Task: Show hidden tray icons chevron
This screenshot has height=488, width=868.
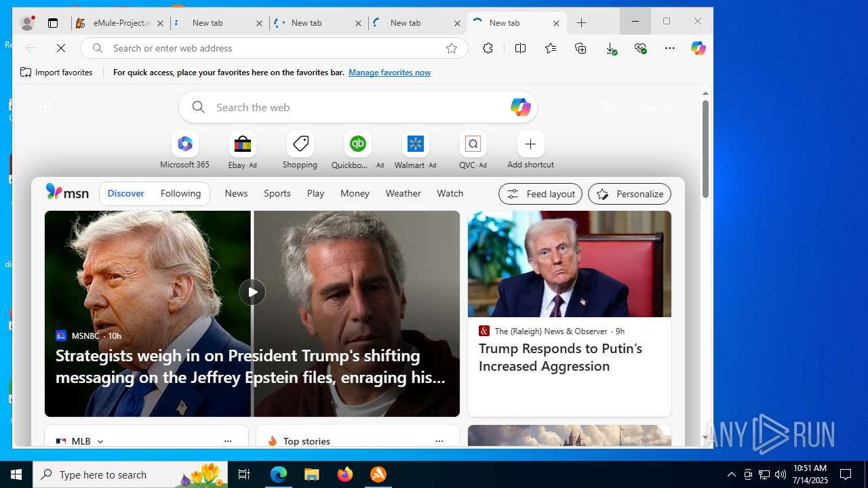Action: [x=731, y=474]
